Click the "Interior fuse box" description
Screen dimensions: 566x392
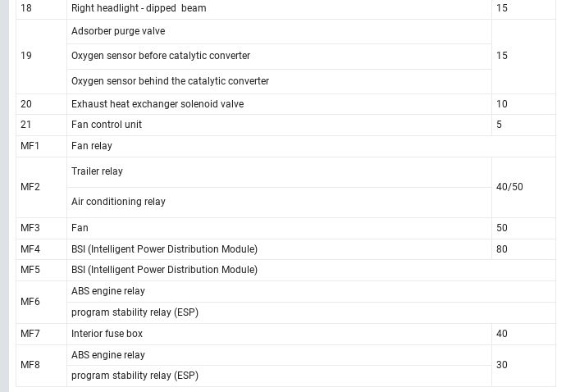point(107,334)
